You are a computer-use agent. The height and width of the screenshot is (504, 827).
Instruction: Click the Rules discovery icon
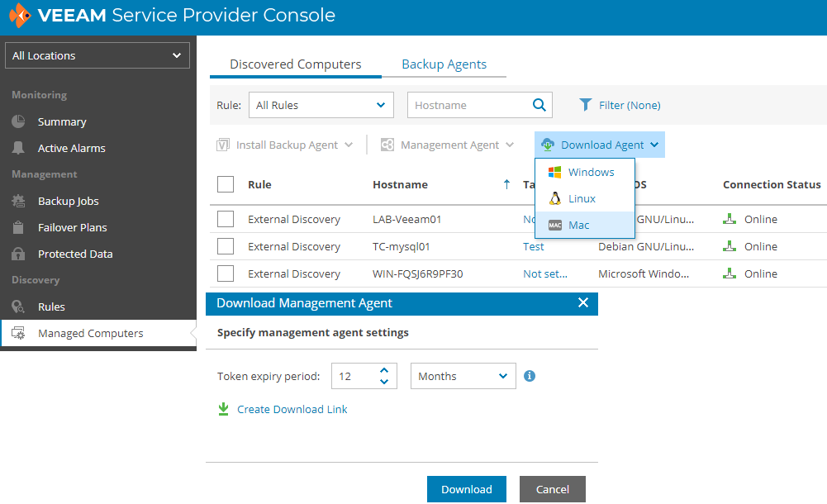pyautogui.click(x=18, y=307)
